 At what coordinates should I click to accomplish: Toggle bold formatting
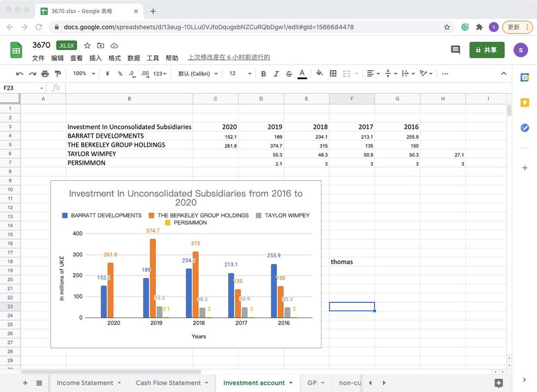click(x=263, y=73)
